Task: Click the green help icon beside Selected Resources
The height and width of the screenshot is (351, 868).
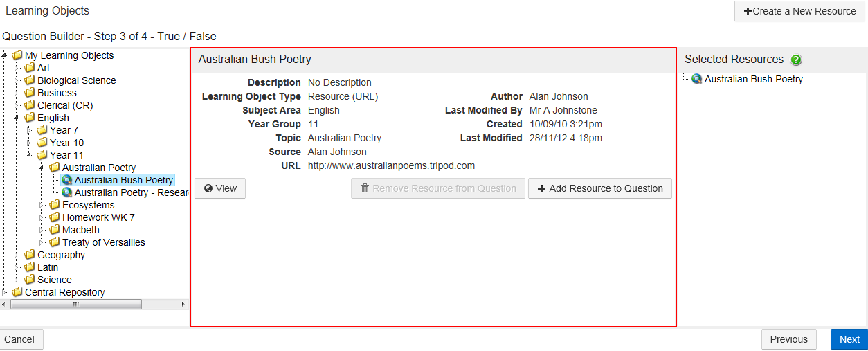Action: 796,60
